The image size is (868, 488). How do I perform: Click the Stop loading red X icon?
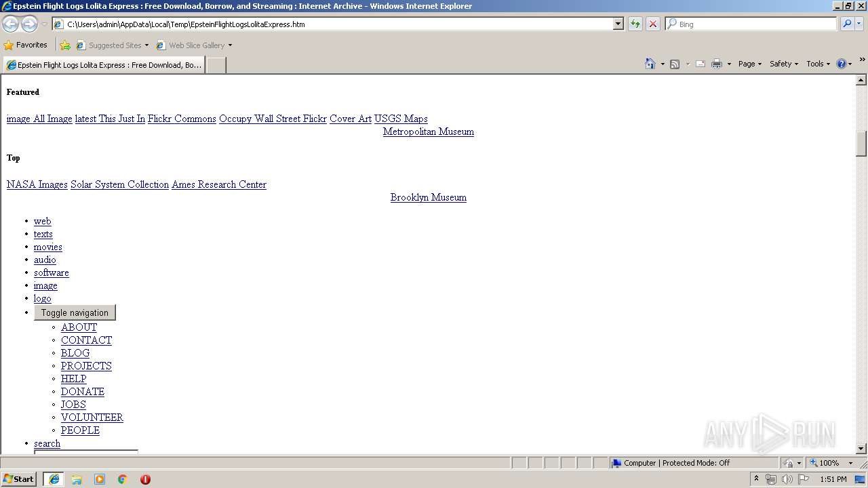coord(653,24)
